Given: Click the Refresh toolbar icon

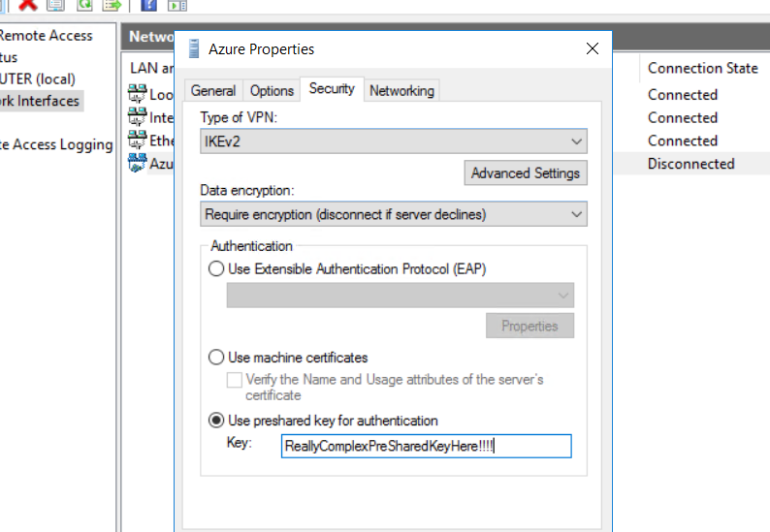Looking at the screenshot, I should coord(84,4).
